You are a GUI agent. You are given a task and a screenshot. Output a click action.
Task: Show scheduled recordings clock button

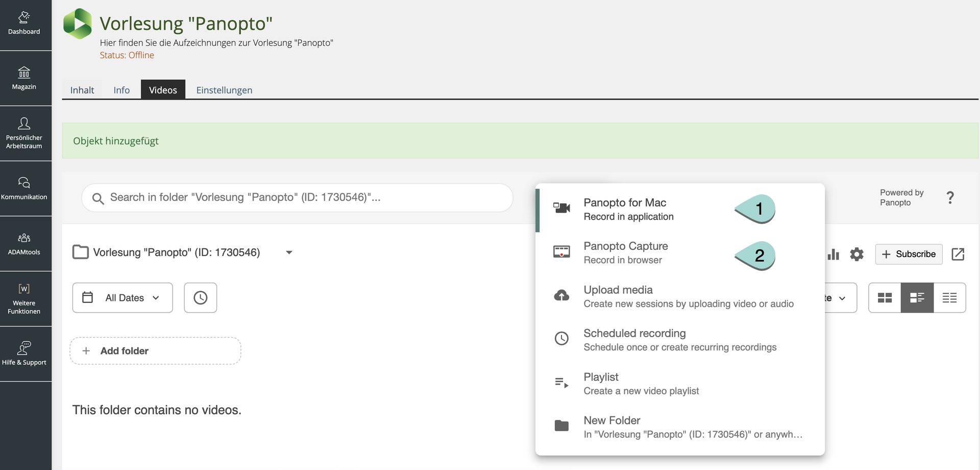(200, 298)
